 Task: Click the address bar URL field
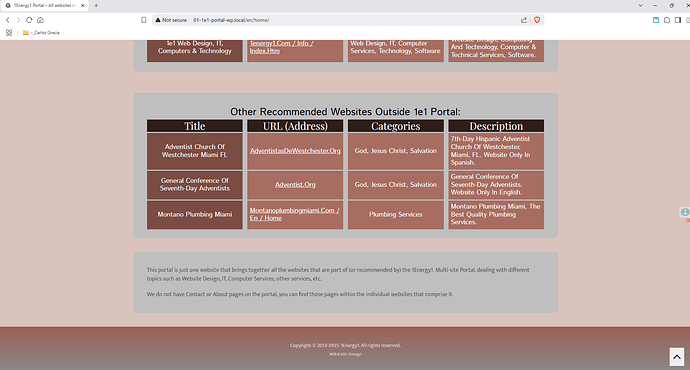pos(352,20)
